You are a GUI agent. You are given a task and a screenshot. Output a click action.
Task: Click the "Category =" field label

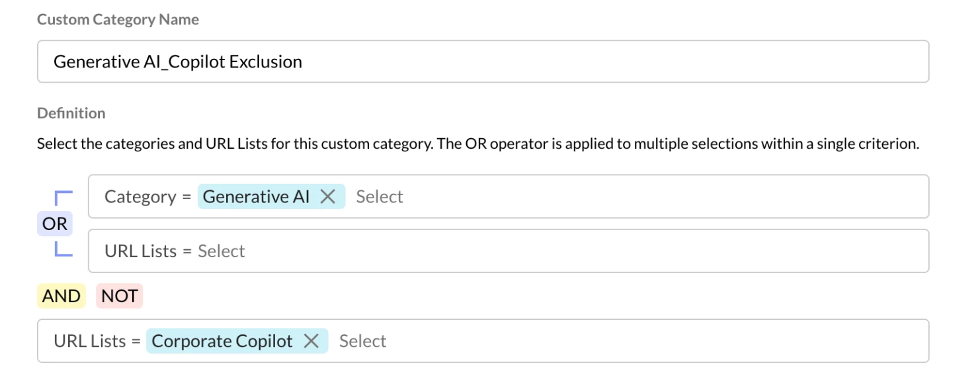click(147, 196)
